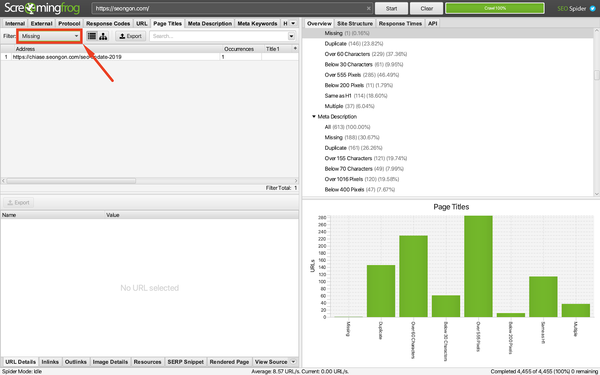Open the URL tab

(x=142, y=23)
